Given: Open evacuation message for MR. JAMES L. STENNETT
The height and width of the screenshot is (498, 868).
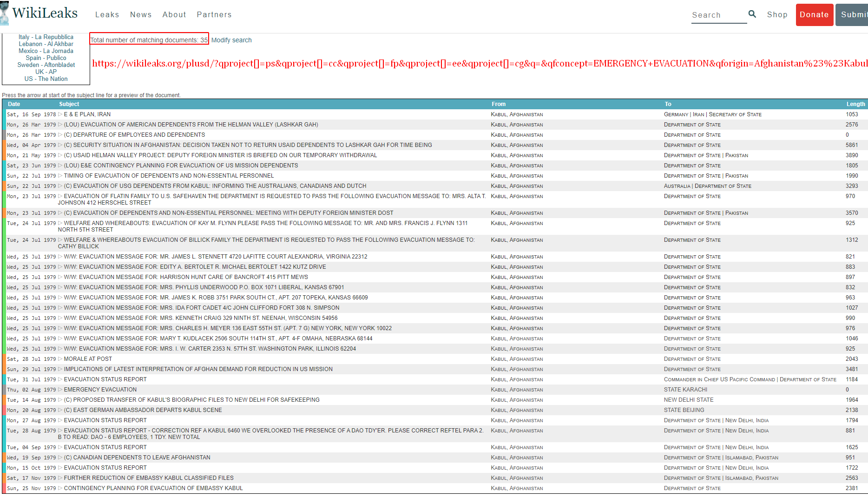Looking at the screenshot, I should click(x=216, y=257).
